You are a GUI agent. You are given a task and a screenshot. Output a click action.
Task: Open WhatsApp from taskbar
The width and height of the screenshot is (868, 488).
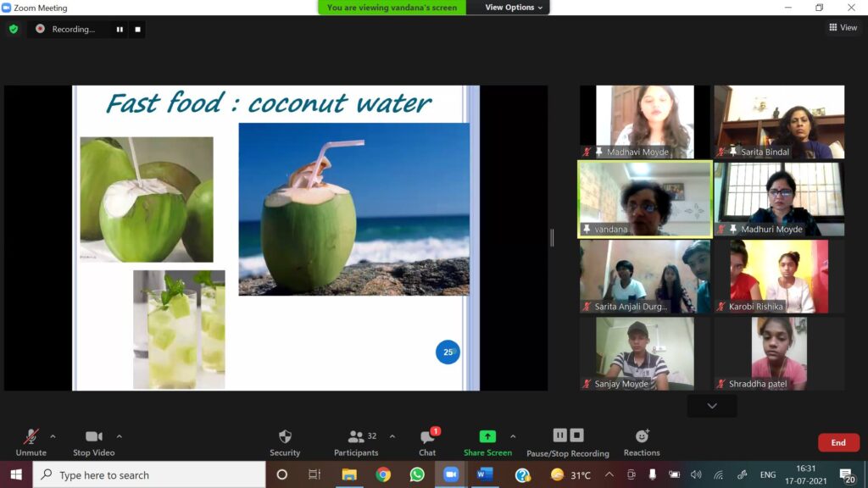417,474
